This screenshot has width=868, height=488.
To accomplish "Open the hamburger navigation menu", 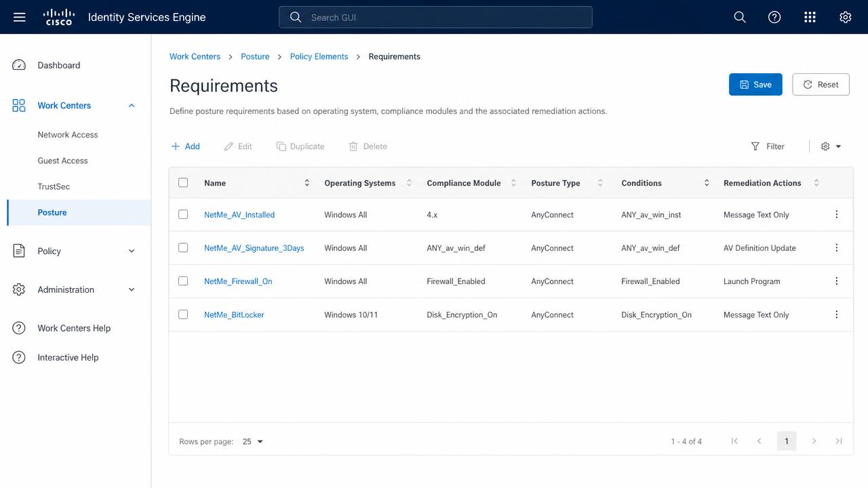I will pos(19,17).
